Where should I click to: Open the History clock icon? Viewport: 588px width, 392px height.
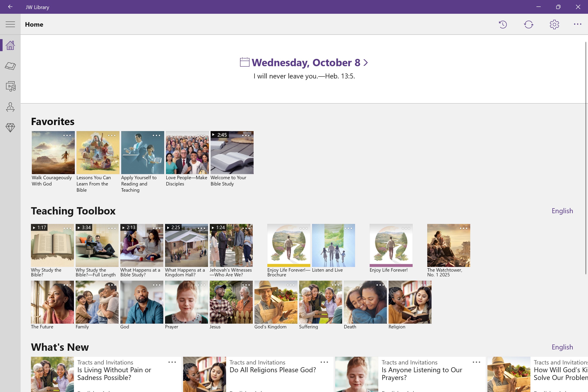coord(502,24)
